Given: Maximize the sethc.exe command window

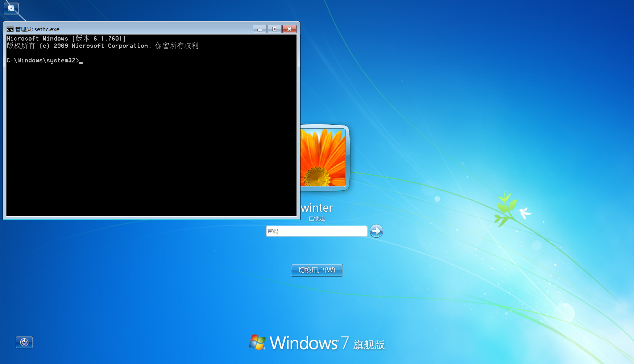Looking at the screenshot, I should tap(274, 29).
